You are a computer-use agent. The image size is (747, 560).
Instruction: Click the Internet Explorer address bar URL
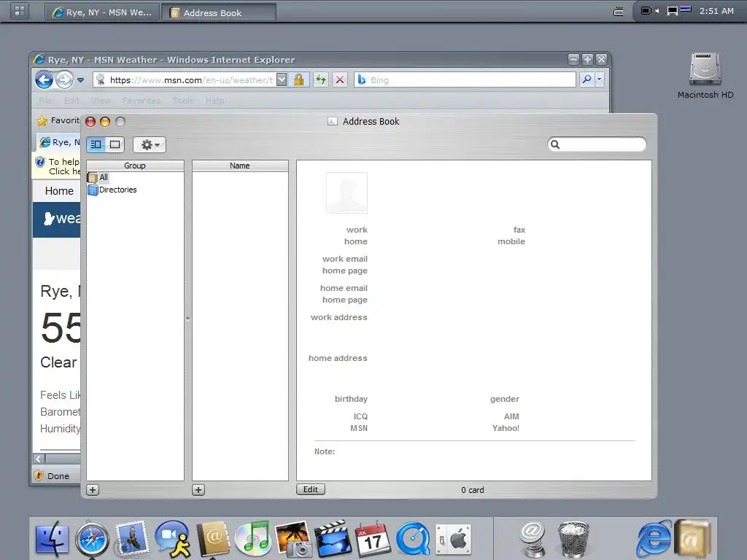click(x=192, y=80)
